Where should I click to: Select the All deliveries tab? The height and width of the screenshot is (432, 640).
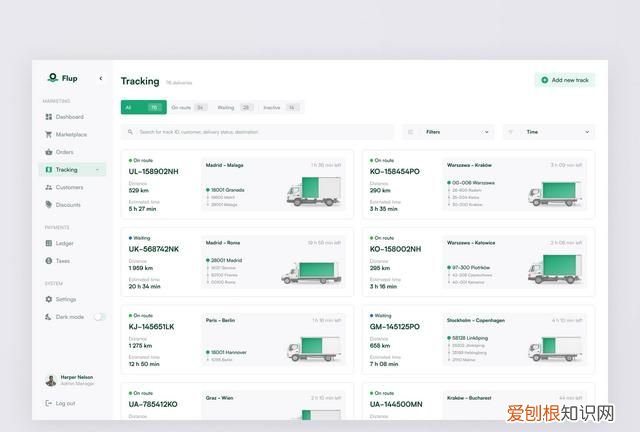(x=144, y=107)
